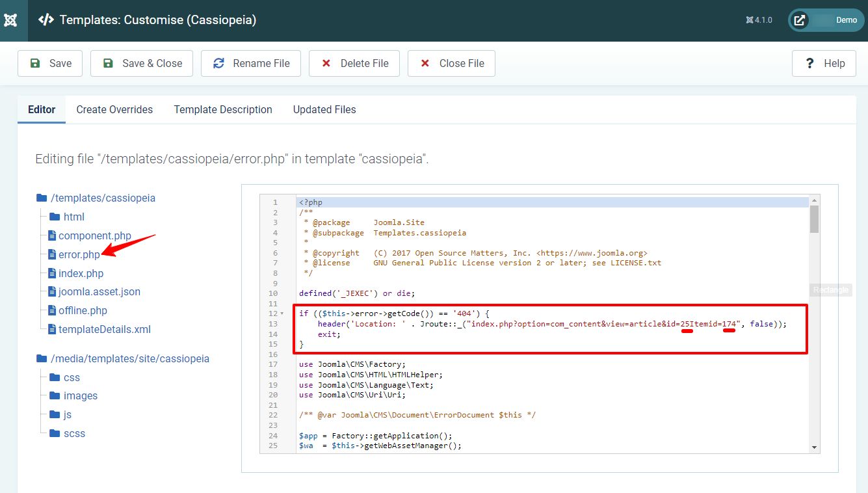Expand the js folder

pos(68,414)
